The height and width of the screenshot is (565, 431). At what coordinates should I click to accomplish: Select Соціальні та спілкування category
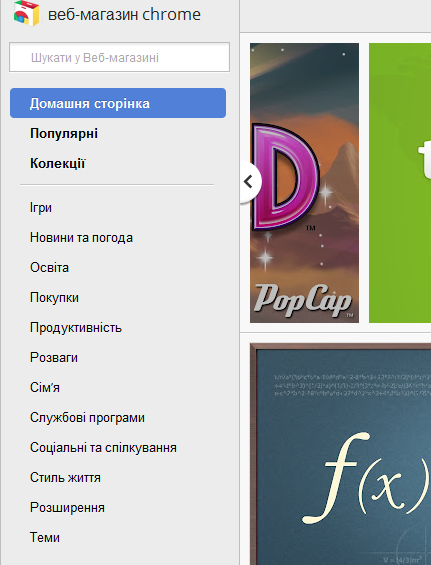[x=103, y=448]
